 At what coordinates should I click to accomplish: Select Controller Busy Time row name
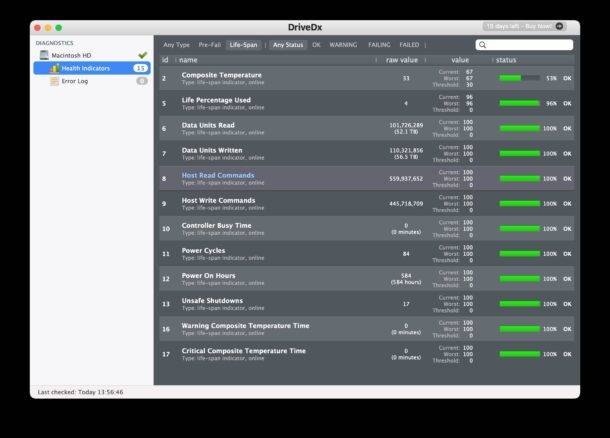(216, 226)
